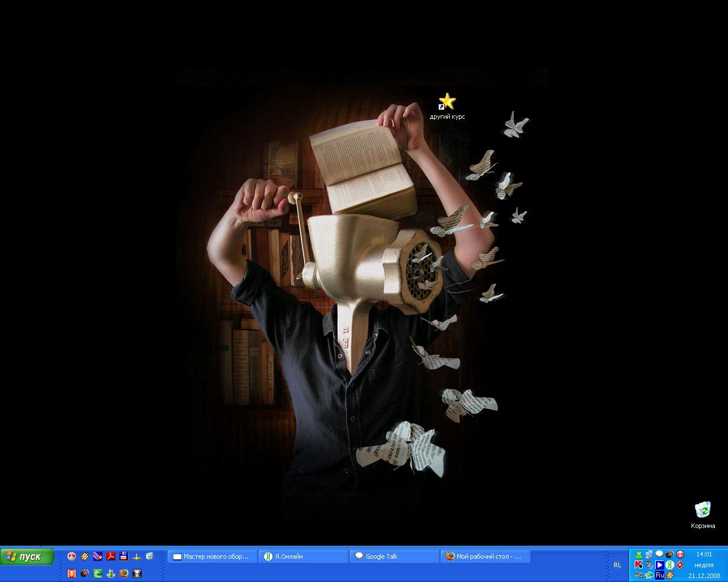Click the red security shield tray alert

tap(680, 564)
